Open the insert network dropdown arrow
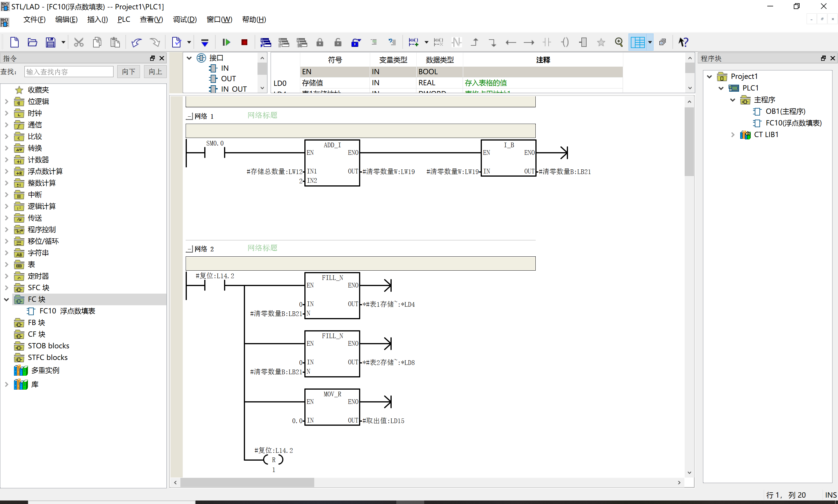This screenshot has width=838, height=504. click(427, 42)
